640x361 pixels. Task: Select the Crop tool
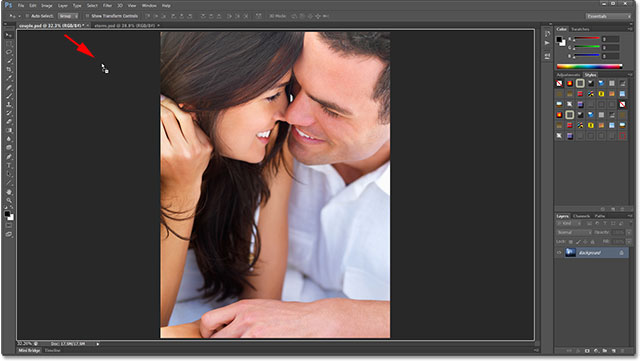[x=9, y=69]
